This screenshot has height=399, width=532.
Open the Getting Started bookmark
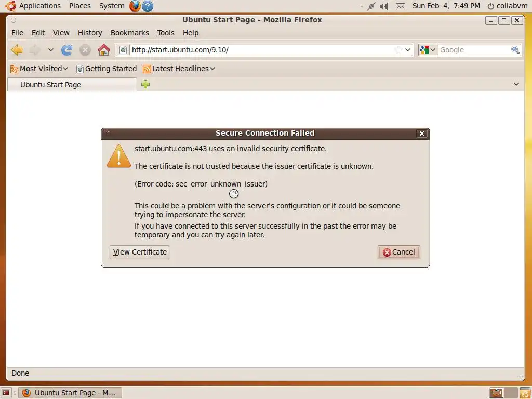tap(107, 69)
